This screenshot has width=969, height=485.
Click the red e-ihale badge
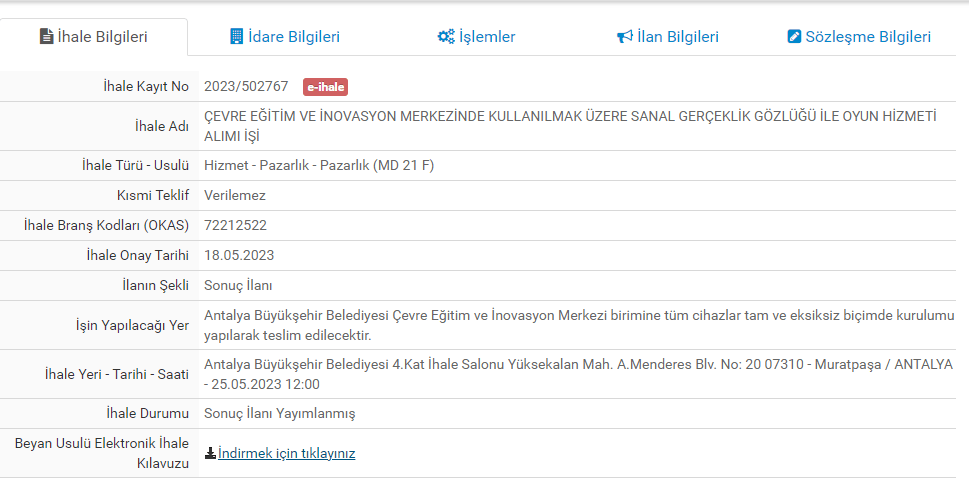pyautogui.click(x=325, y=87)
